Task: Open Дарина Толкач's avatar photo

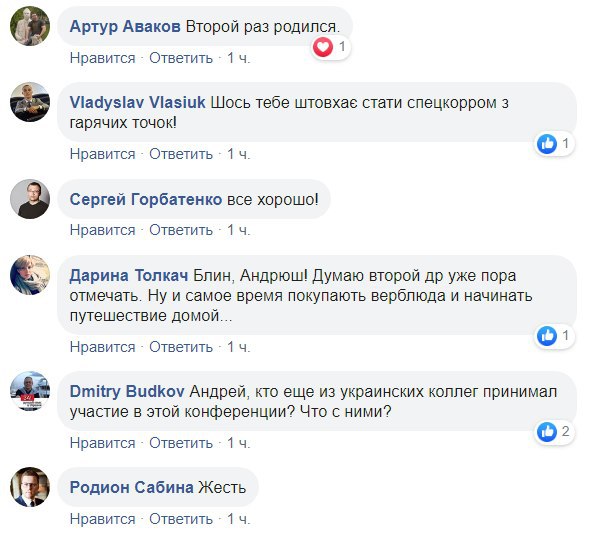Action: (x=30, y=275)
